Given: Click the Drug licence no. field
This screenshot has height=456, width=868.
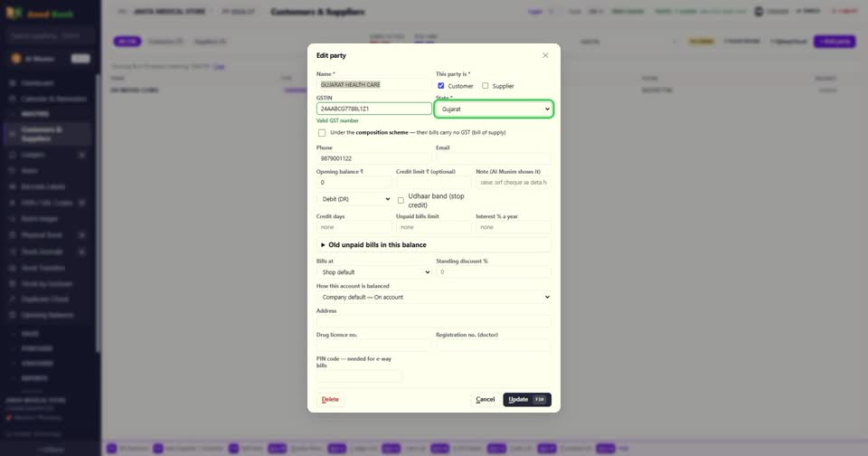Looking at the screenshot, I should click(373, 346).
